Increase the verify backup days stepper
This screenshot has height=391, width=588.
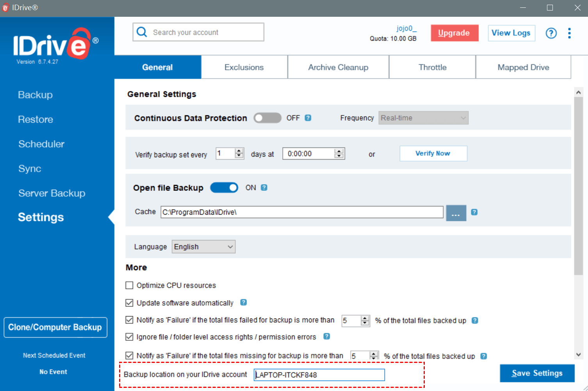click(x=239, y=151)
